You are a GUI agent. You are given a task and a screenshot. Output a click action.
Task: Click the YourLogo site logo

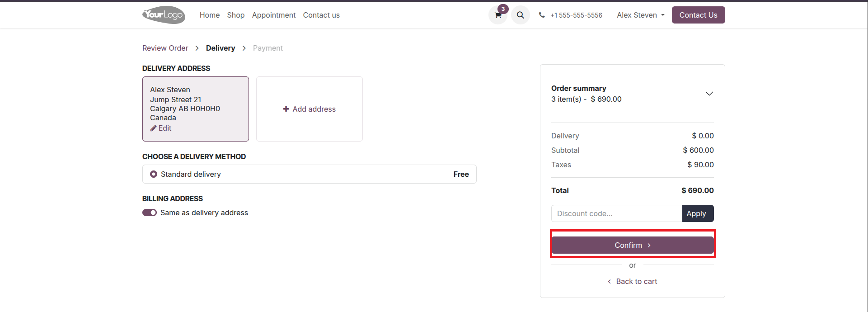[164, 15]
